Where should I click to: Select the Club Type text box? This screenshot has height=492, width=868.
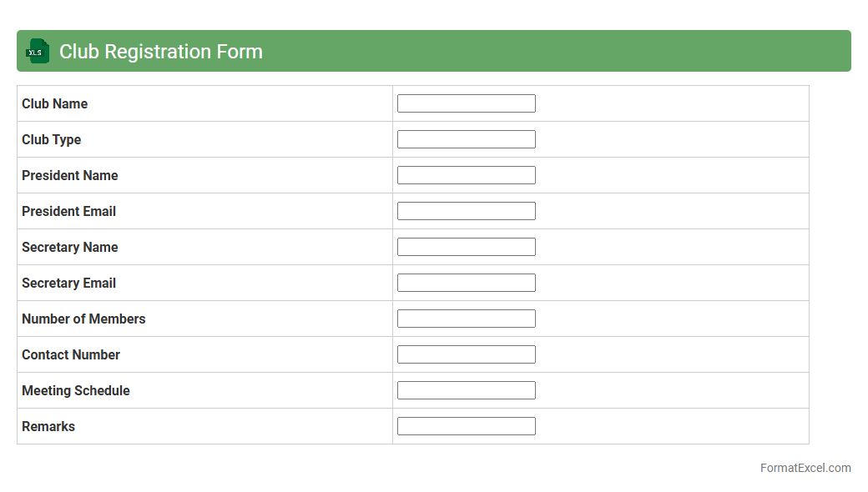click(466, 139)
